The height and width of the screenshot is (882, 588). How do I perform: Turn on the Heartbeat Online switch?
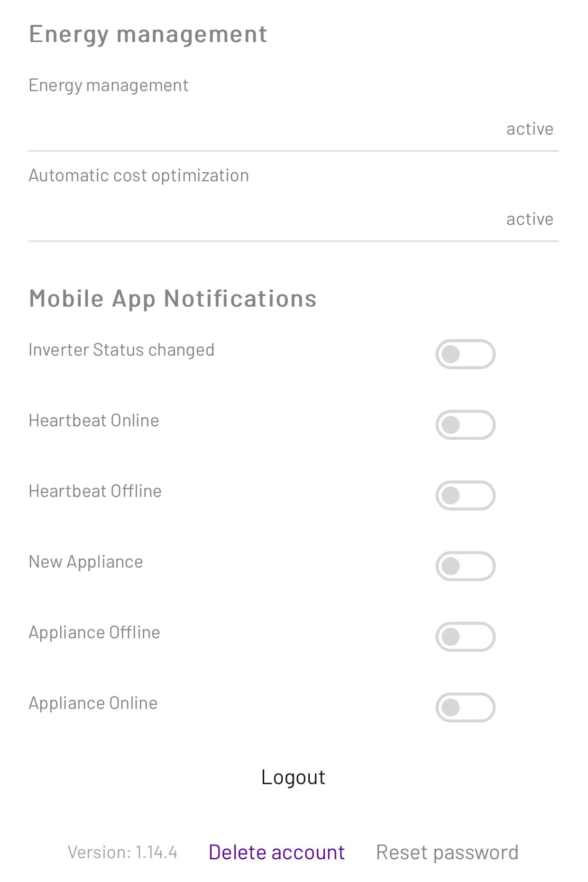pyautogui.click(x=465, y=424)
